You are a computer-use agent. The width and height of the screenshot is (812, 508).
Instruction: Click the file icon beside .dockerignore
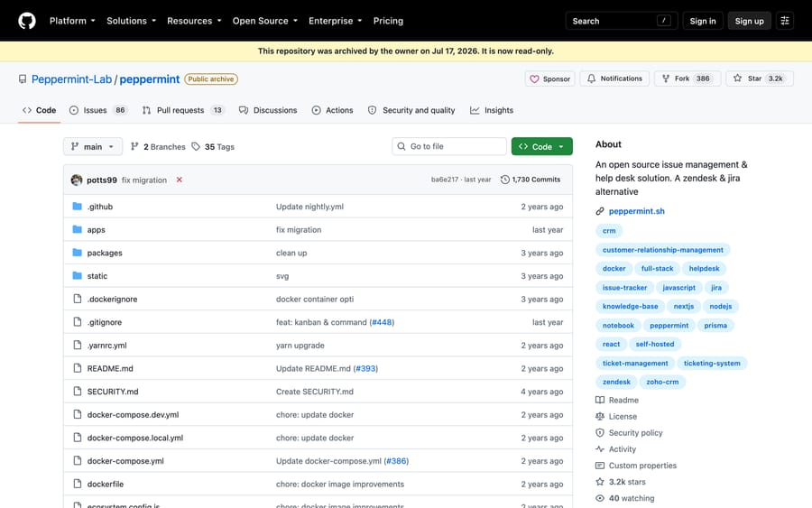tap(78, 299)
